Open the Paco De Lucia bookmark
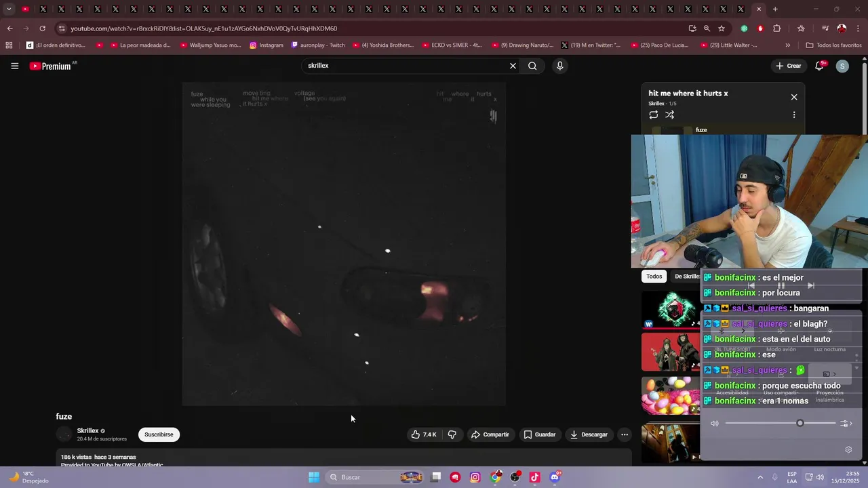Screen dimensions: 868x488 pyautogui.click(x=659, y=45)
